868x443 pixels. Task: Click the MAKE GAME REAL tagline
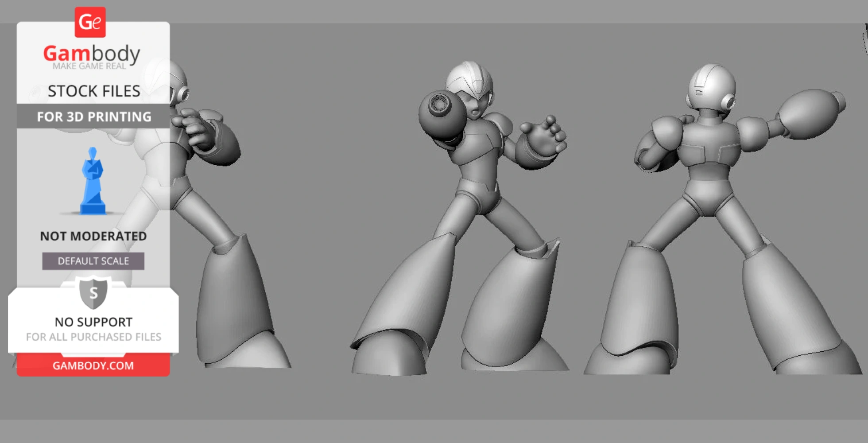point(89,66)
